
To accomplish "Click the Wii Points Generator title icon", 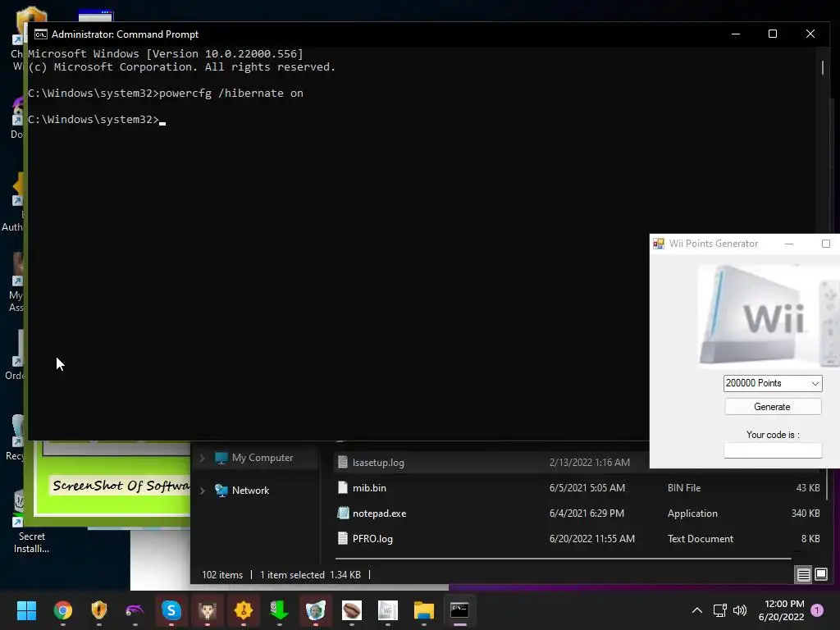I will coord(659,244).
